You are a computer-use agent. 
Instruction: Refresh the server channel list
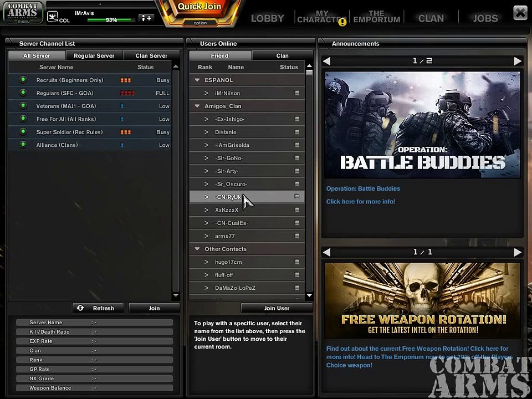pos(98,308)
